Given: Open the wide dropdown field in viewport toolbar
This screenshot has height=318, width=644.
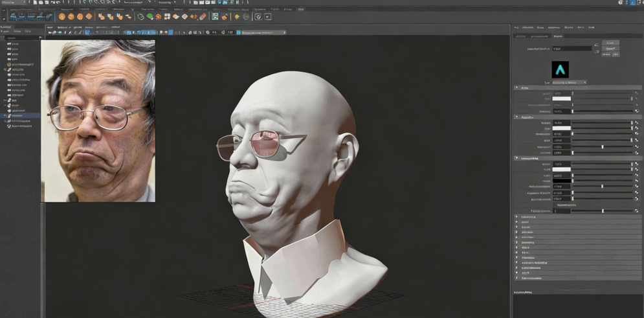Looking at the screenshot, I should tap(263, 32).
